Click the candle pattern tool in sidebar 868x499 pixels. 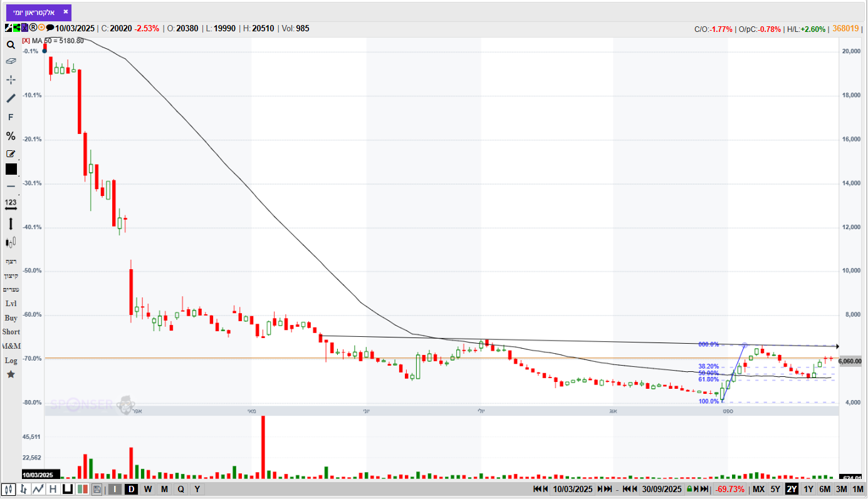[11, 242]
